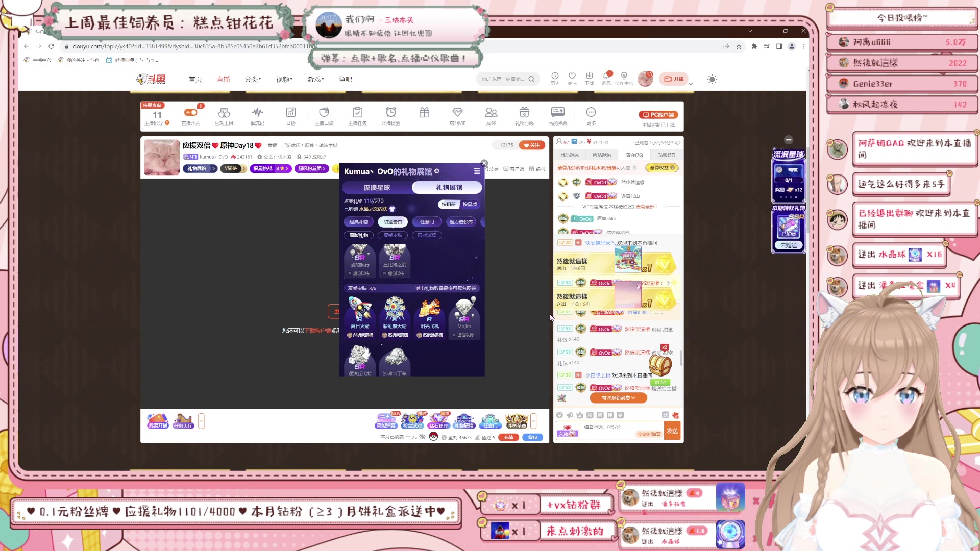Open 直播 nav menu item
The width and height of the screenshot is (980, 551).
(223, 79)
